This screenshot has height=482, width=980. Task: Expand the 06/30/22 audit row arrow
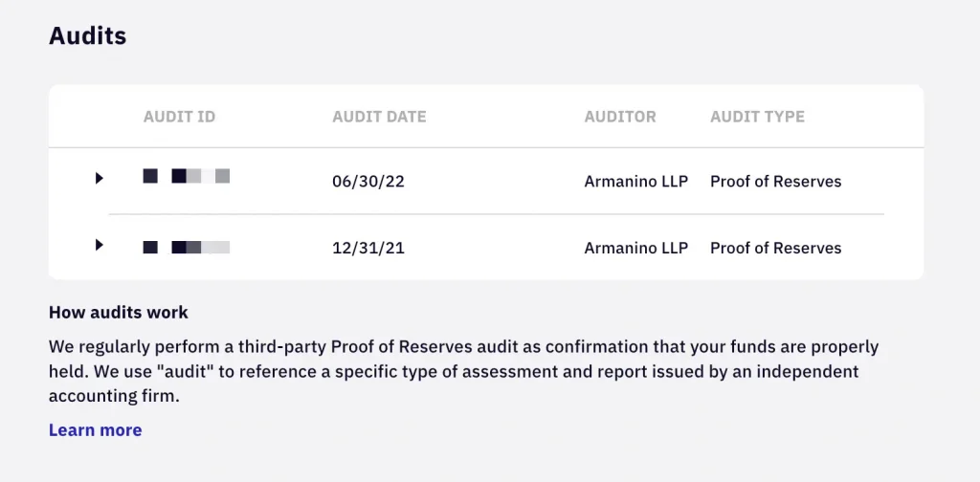point(100,178)
